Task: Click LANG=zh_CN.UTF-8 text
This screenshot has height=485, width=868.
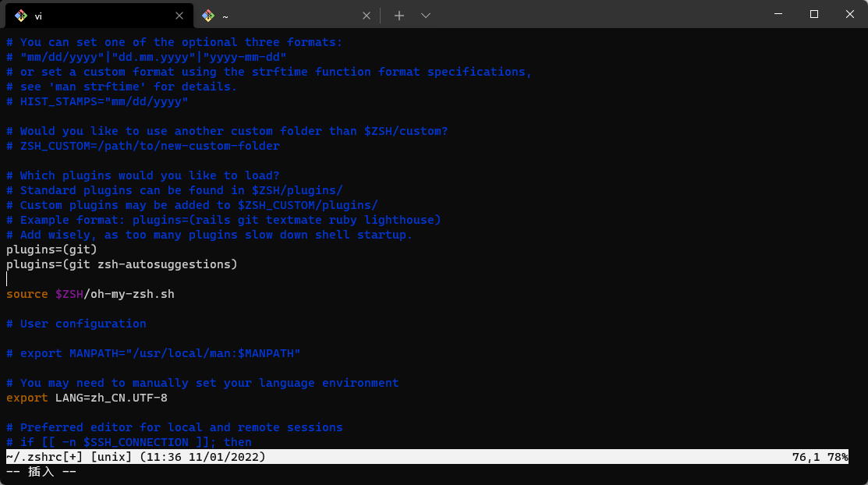Action: click(x=112, y=398)
